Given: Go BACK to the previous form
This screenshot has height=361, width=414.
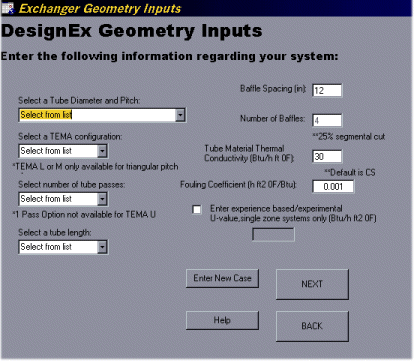Looking at the screenshot, I should pos(312,326).
